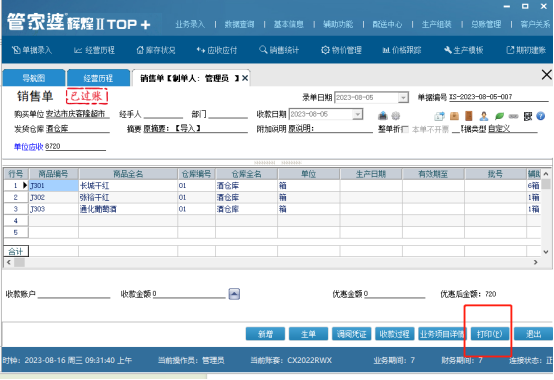Toggle the 本单不开票 checkbox
The width and height of the screenshot is (554, 380).
pos(406,129)
